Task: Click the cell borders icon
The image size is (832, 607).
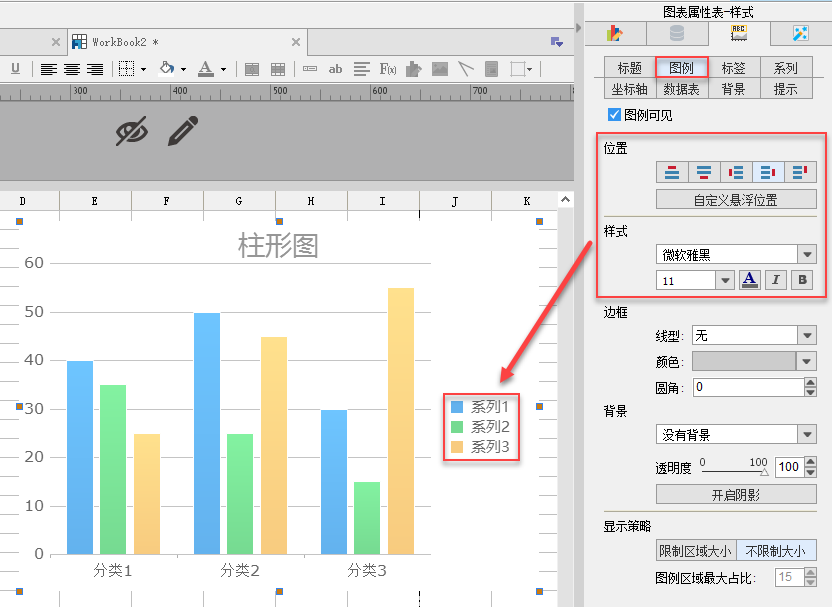Action: tap(126, 69)
